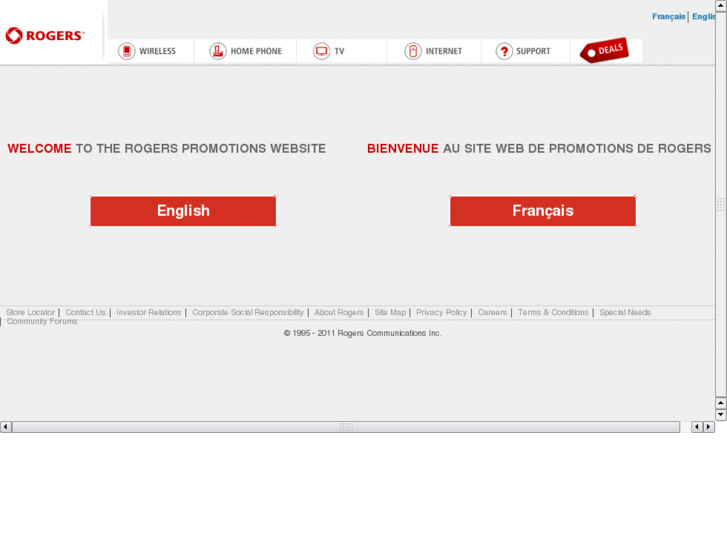Click the Home Phone handset icon
Screen dimensions: 727x545
point(217,51)
